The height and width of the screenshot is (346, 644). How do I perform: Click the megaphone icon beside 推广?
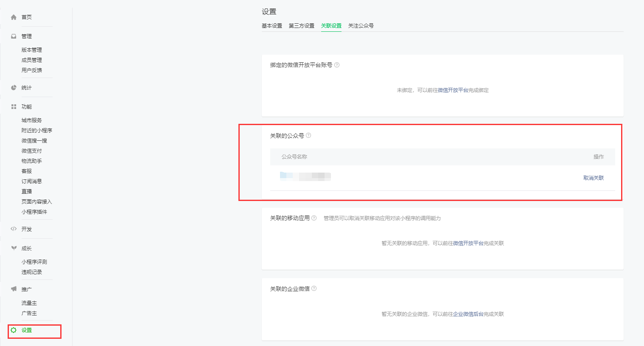click(14, 289)
